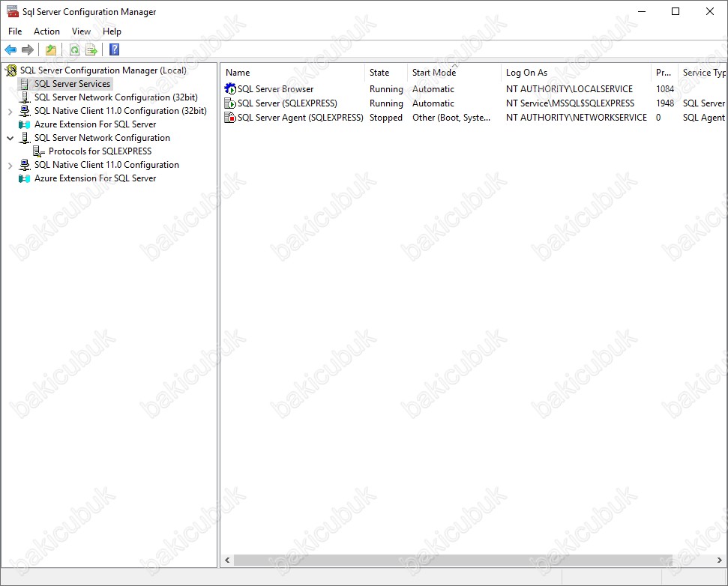
Task: Click process ID 1084 cell
Action: pos(665,88)
